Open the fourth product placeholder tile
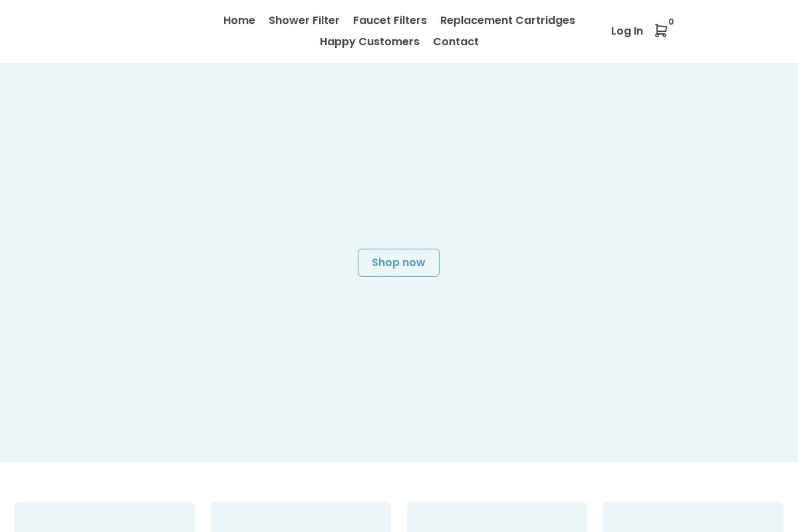Screen dimensions: 798x532 [x=693, y=519]
